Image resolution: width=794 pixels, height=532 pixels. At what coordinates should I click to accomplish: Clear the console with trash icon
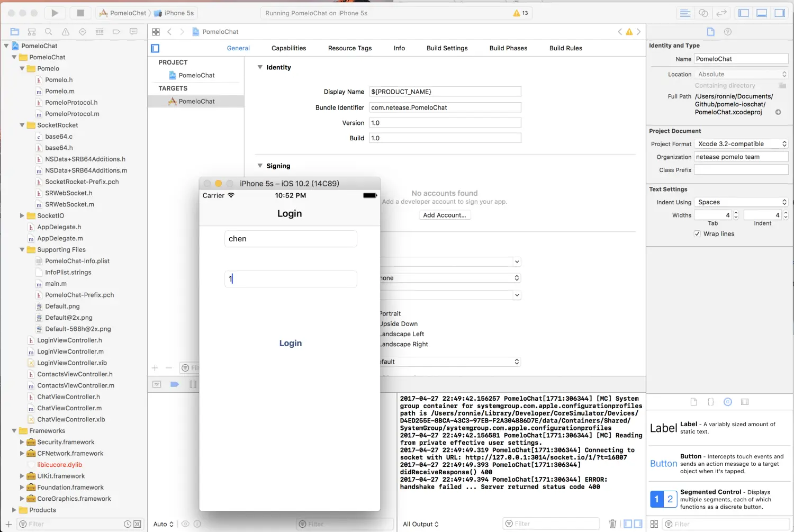(612, 524)
